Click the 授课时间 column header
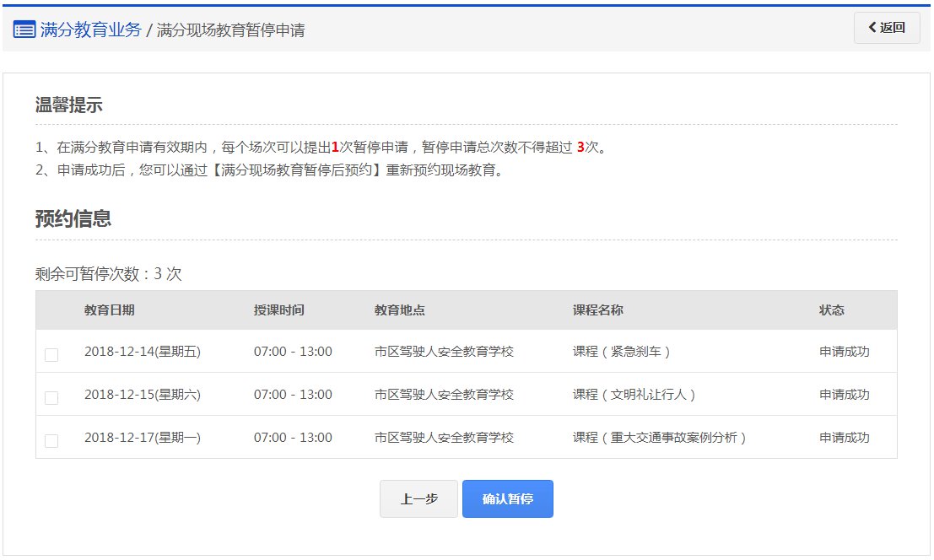Image resolution: width=934 pixels, height=560 pixels. click(x=278, y=310)
